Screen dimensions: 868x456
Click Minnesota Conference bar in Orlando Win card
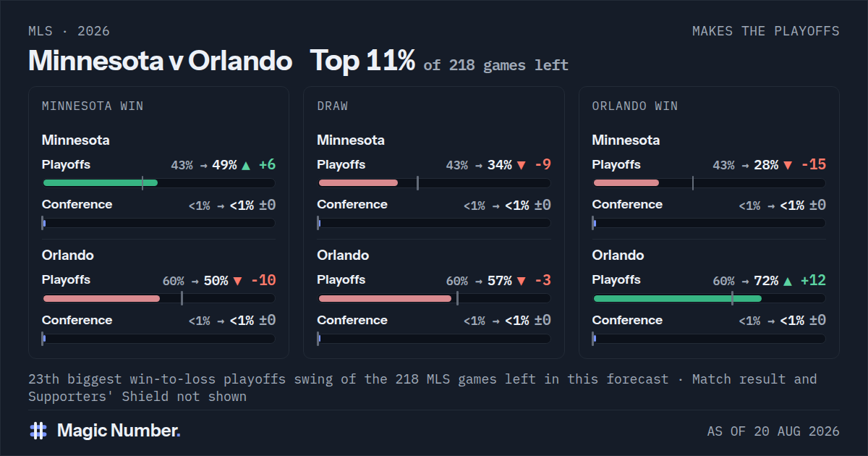point(709,223)
